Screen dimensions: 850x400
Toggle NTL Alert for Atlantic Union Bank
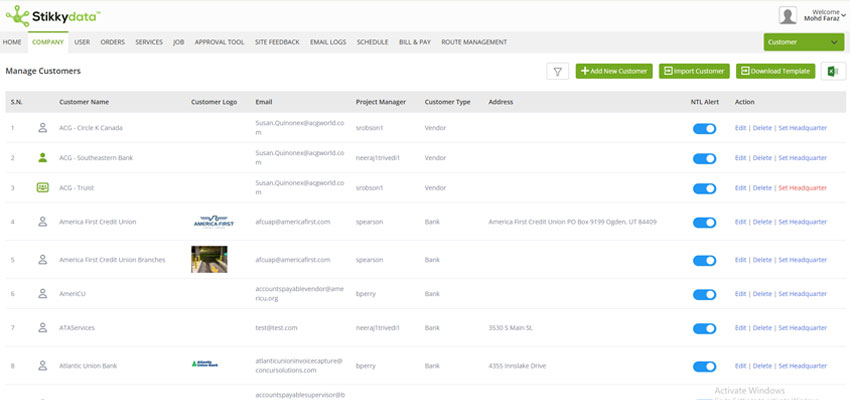(x=704, y=366)
